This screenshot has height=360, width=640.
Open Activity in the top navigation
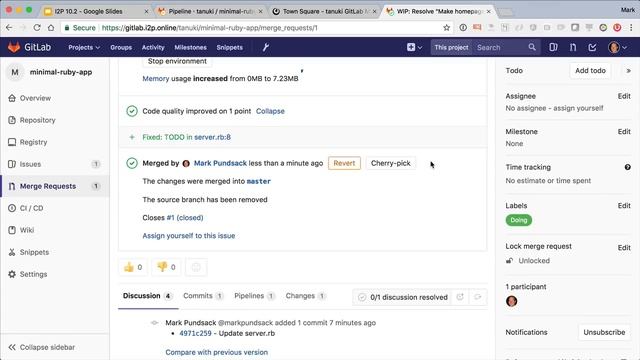pos(153,47)
